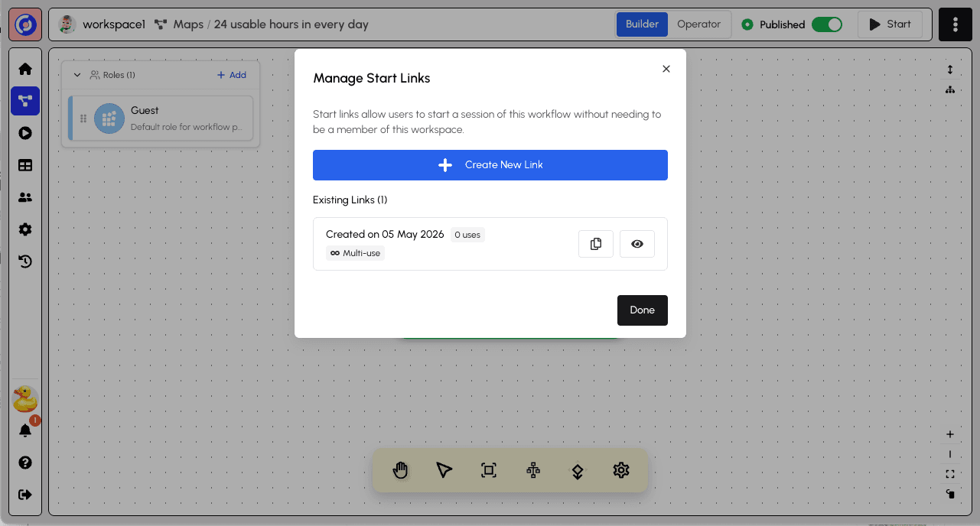The height and width of the screenshot is (526, 980).
Task: Open the Sessions play icon in sidebar
Action: point(25,133)
